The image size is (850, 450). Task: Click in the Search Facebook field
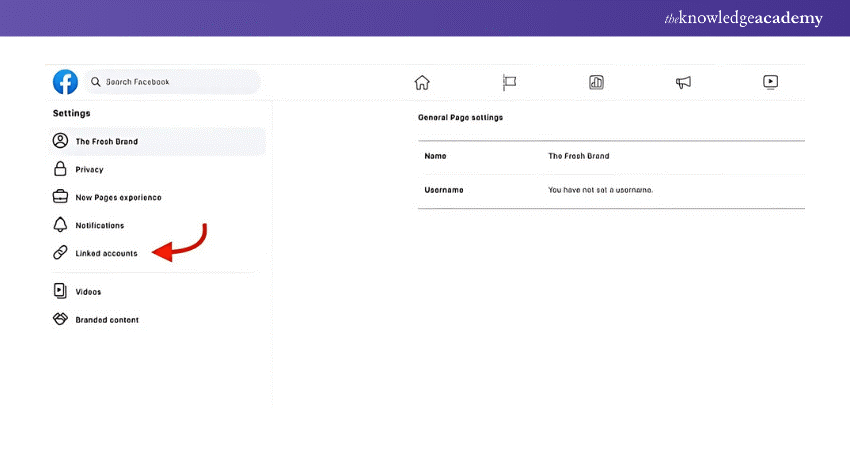pos(175,82)
